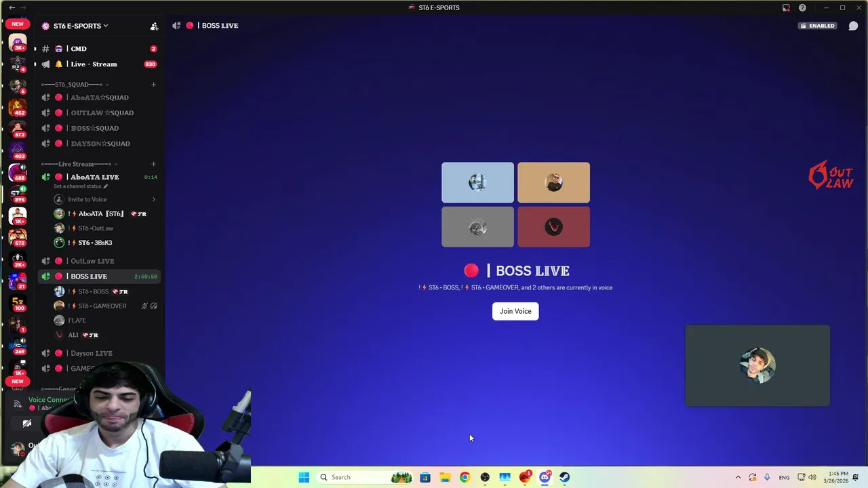
Task: Click the Invite to Voice row
Action: coord(105,199)
